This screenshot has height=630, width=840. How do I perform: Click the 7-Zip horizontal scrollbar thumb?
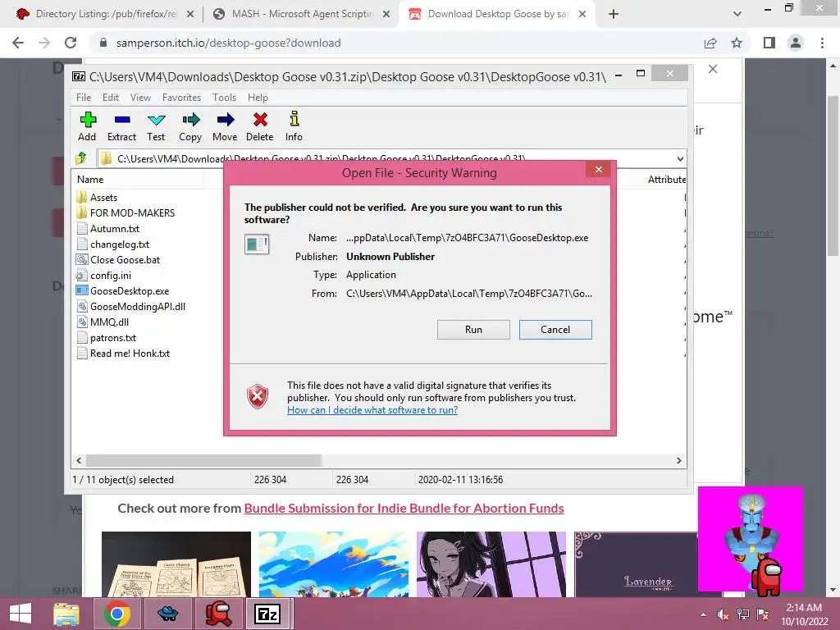203,461
